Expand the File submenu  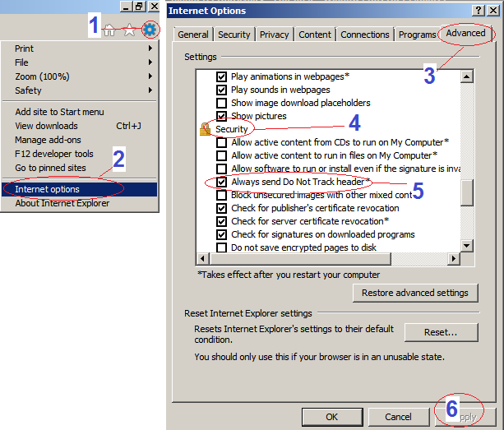(80, 62)
